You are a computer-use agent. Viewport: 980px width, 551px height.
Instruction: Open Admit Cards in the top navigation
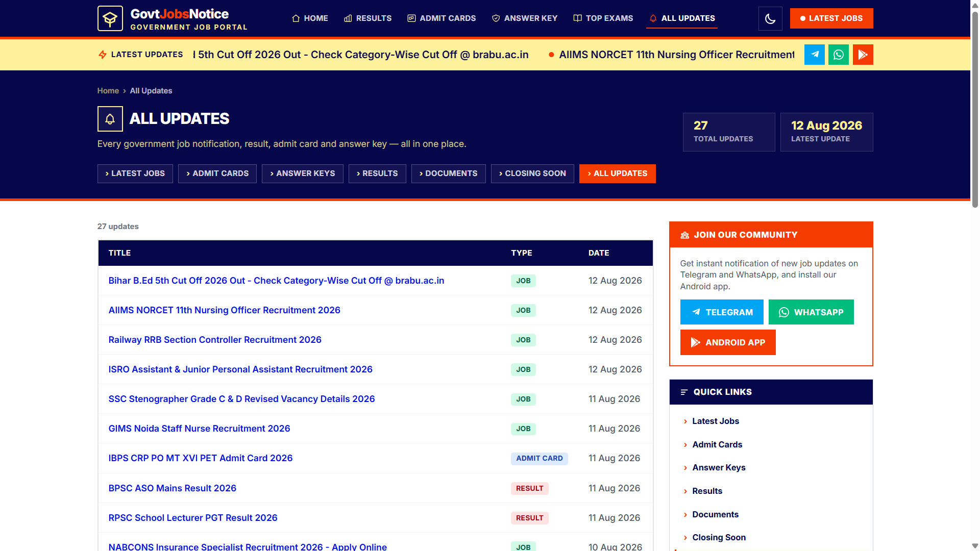[x=442, y=18]
